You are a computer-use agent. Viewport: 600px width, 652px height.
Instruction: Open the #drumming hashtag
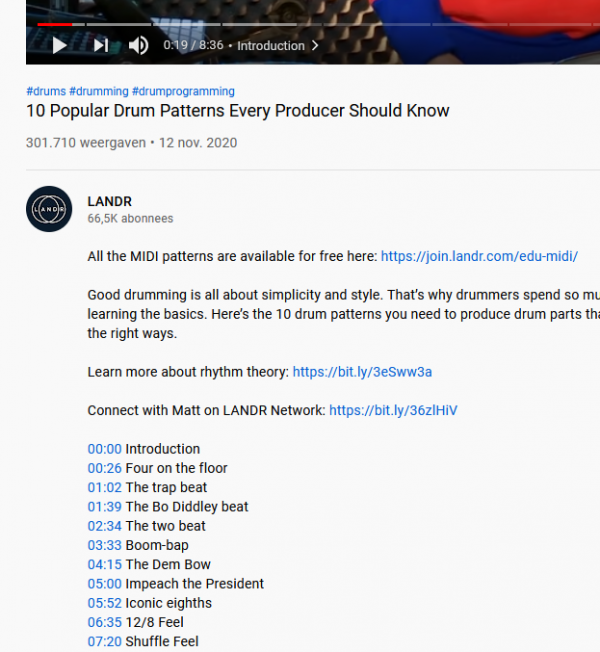click(99, 91)
